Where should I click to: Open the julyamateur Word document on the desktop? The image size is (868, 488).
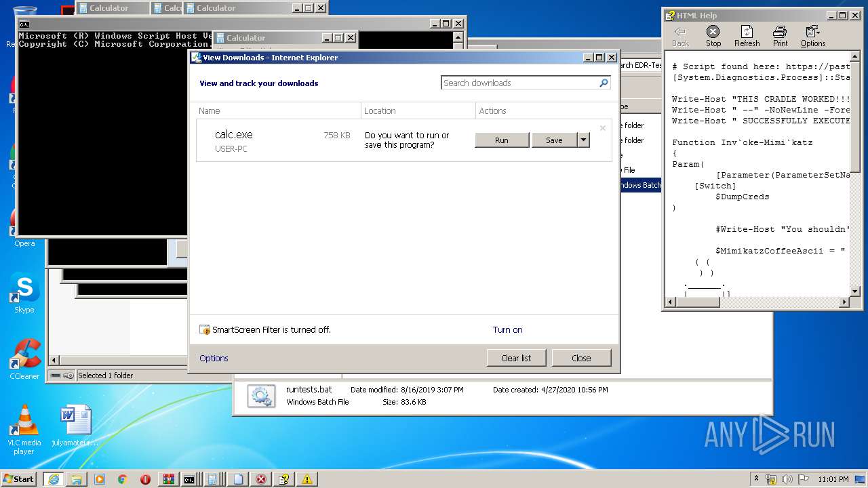coord(75,426)
